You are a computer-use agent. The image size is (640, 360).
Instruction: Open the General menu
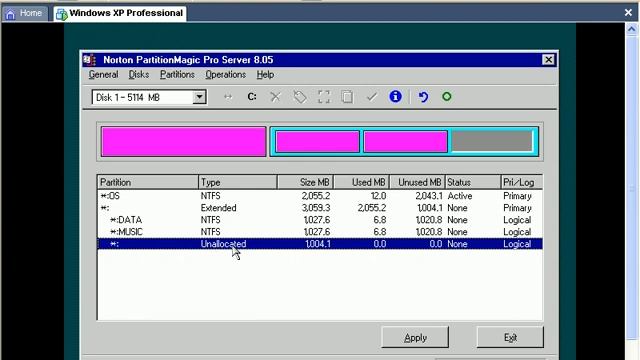click(x=103, y=75)
